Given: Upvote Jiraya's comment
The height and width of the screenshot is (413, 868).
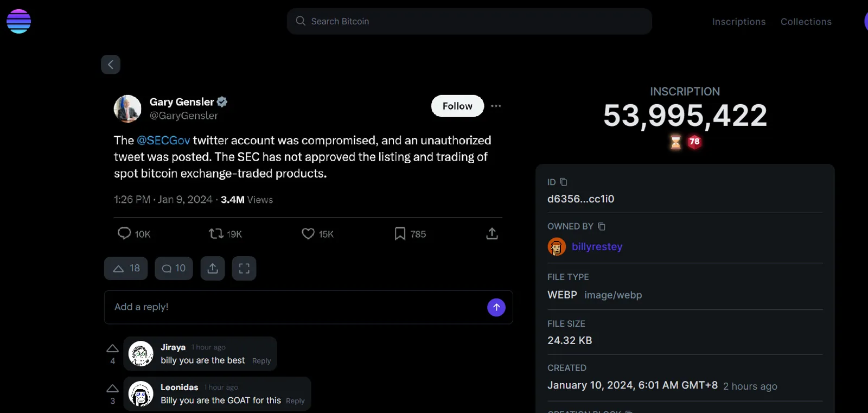Looking at the screenshot, I should click(112, 348).
